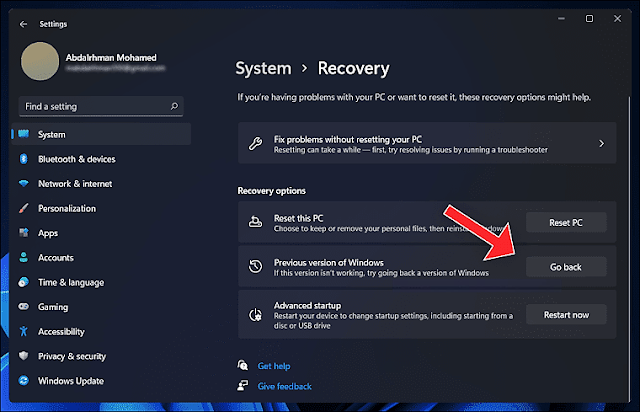Click the Advanced startup power icon
The height and width of the screenshot is (412, 640).
256,315
